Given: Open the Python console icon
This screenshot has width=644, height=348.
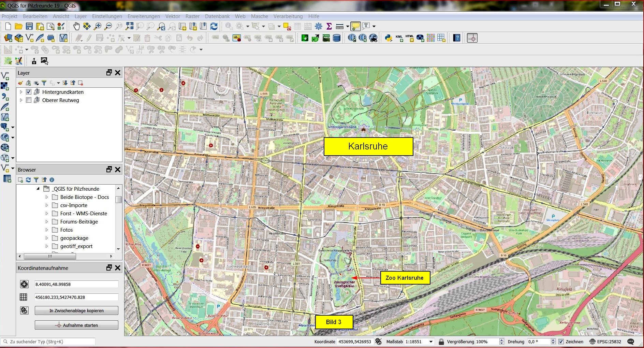Looking at the screenshot, I should [388, 38].
